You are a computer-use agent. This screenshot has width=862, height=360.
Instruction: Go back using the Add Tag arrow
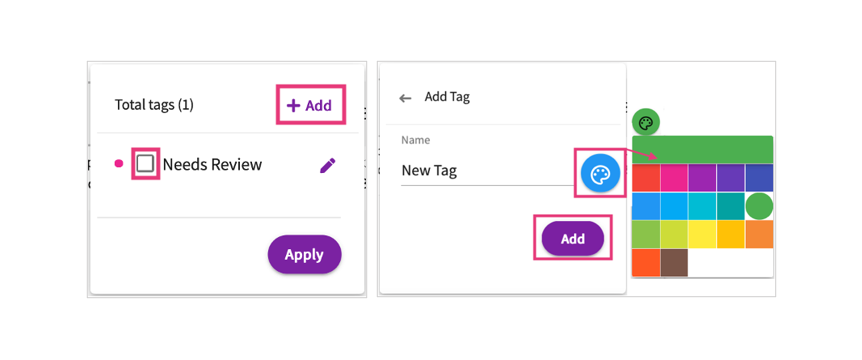(x=405, y=98)
